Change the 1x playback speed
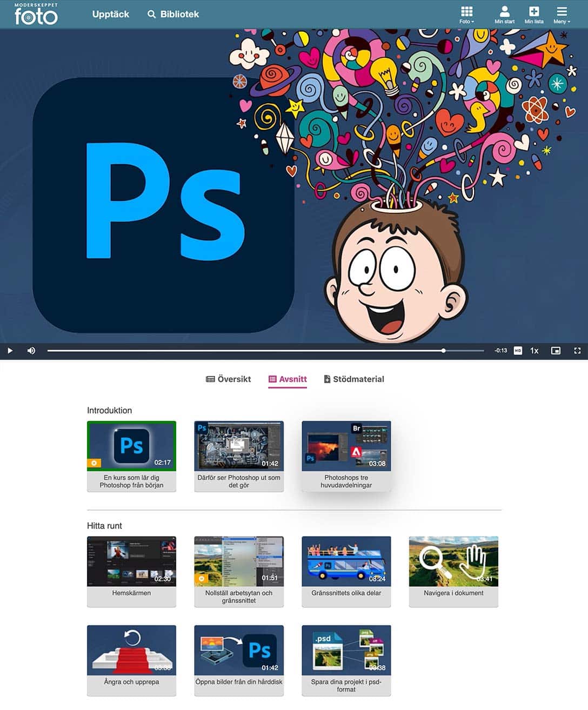Screen dimensions: 588x710 coord(534,351)
